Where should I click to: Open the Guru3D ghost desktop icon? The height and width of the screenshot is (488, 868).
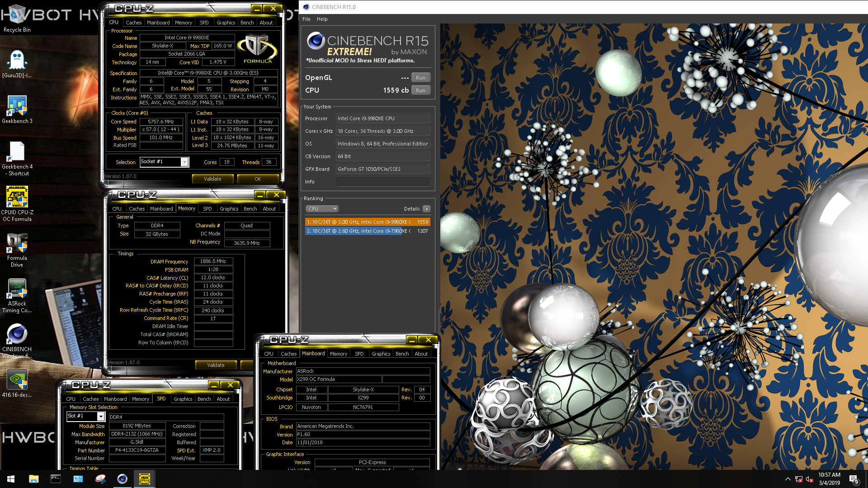(17, 64)
